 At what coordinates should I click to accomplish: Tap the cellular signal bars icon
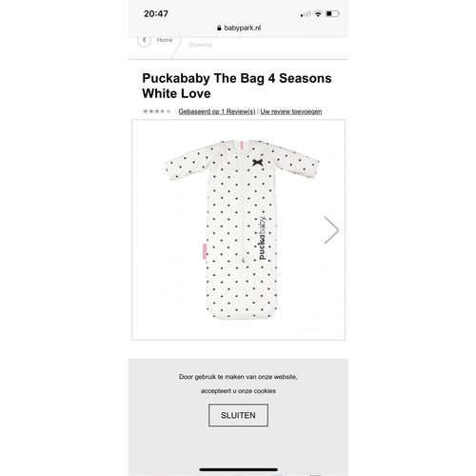click(306, 14)
